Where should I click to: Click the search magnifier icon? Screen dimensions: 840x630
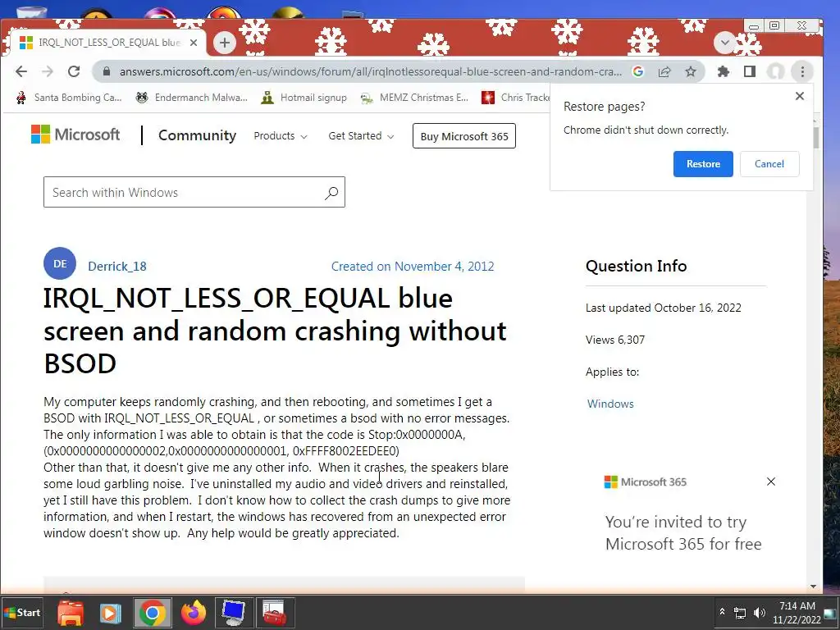(x=331, y=192)
